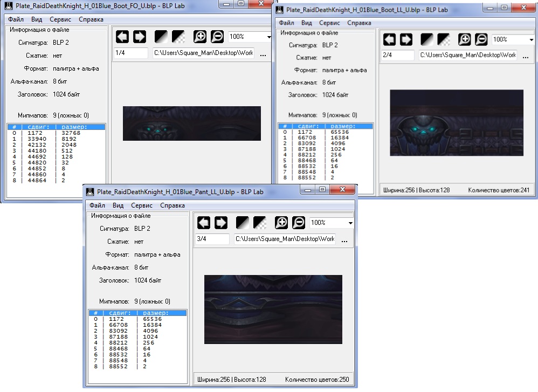Screen dimensions: 538x392
Task: Toggle checkered transparency view in Boot_LL_U window
Action: click(444, 39)
